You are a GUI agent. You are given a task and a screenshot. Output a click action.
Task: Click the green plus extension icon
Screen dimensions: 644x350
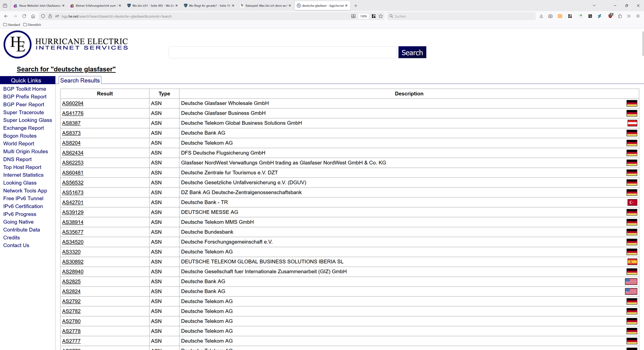[x=581, y=16]
